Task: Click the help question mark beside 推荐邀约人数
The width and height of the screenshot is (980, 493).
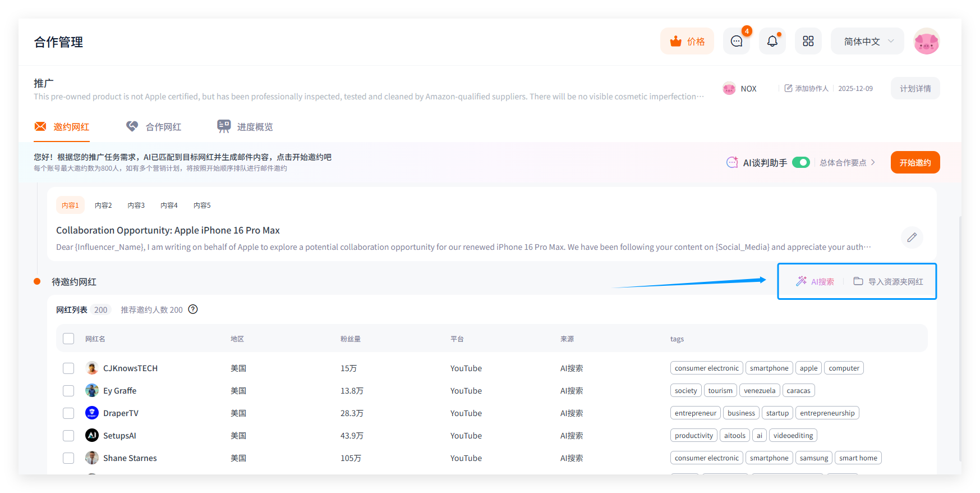Action: pos(193,309)
